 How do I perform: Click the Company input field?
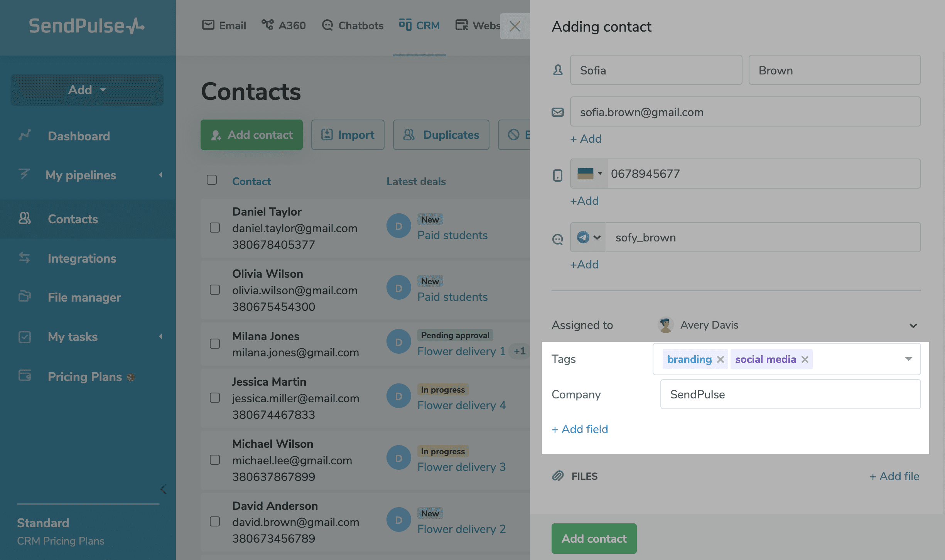790,394
